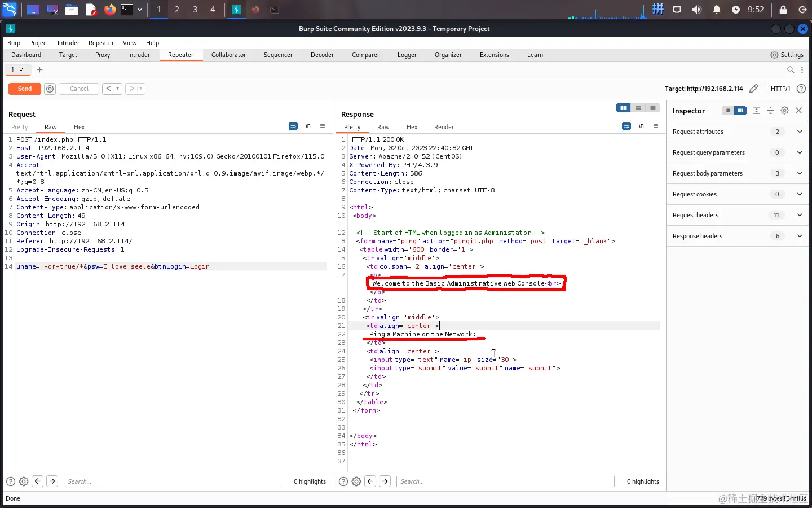Image resolution: width=812 pixels, height=508 pixels.
Task: Select Response Render tab
Action: (444, 127)
